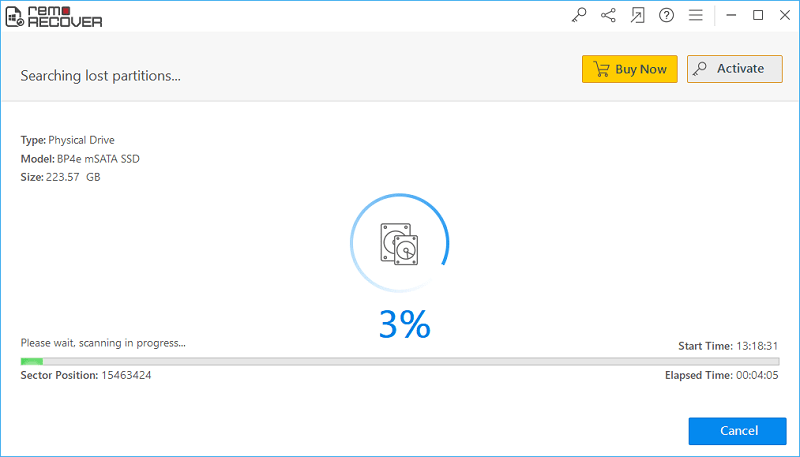Close the Remo Recover window

[x=783, y=15]
